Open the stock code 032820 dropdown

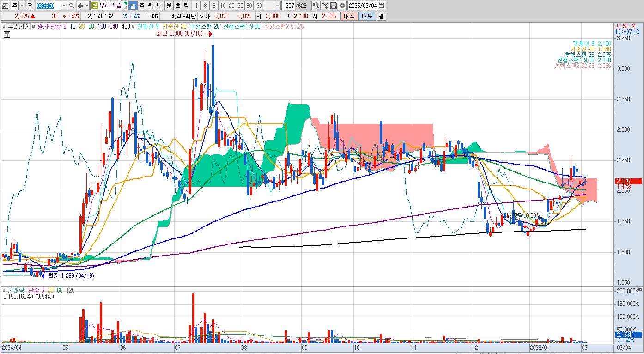pyautogui.click(x=64, y=6)
